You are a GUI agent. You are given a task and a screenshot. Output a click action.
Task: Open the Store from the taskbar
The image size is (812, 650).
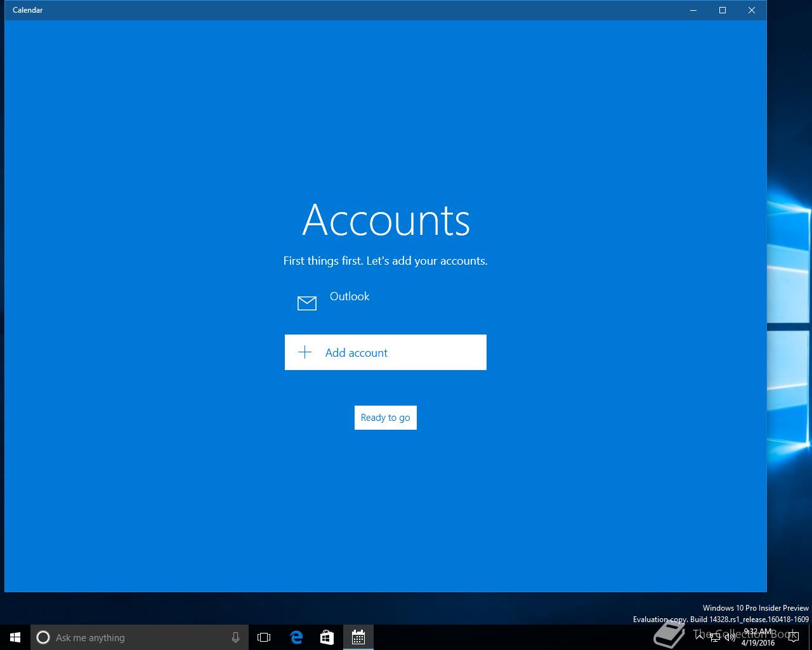coord(327,637)
